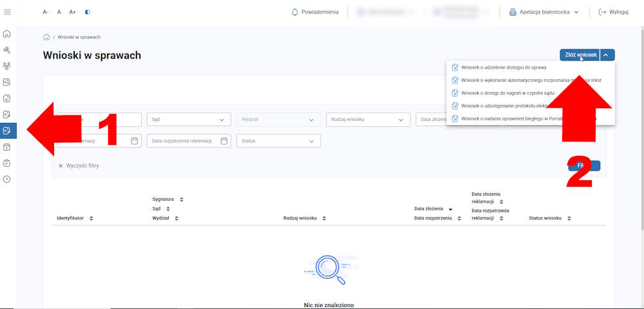Open the gavel icon in the sidebar

point(7,50)
